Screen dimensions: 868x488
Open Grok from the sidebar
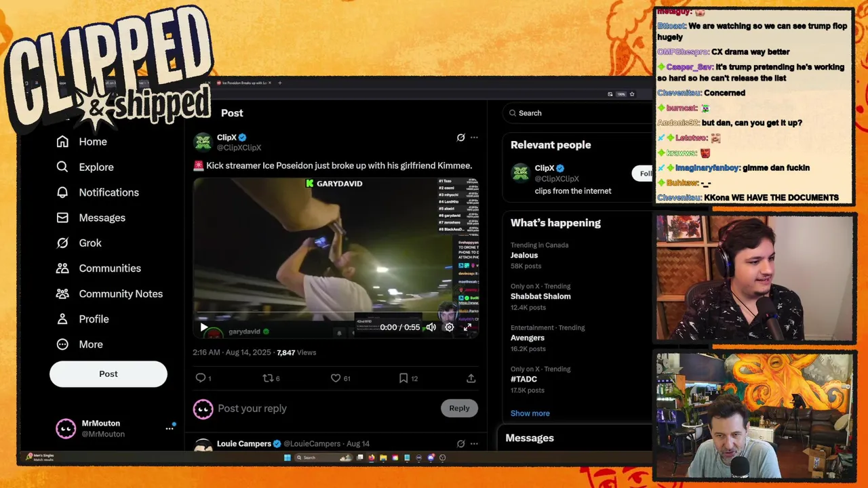pyautogui.click(x=79, y=243)
